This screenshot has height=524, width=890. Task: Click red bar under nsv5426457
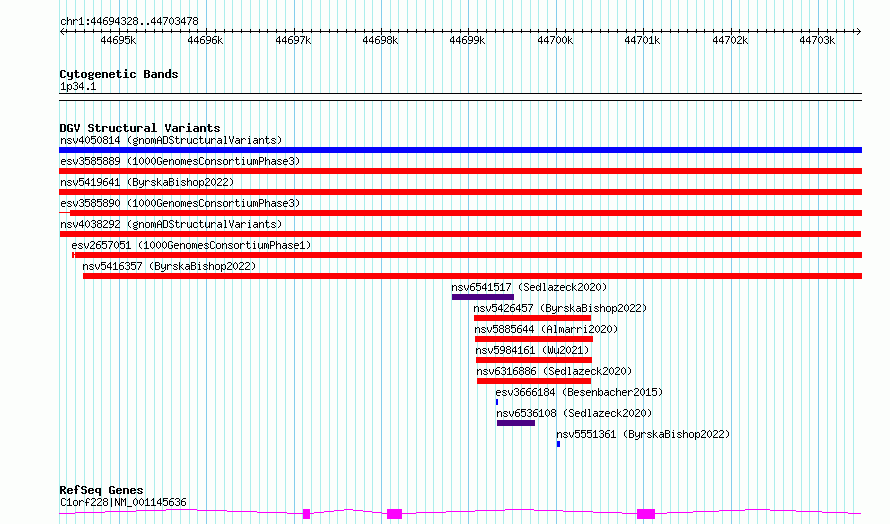click(x=532, y=318)
